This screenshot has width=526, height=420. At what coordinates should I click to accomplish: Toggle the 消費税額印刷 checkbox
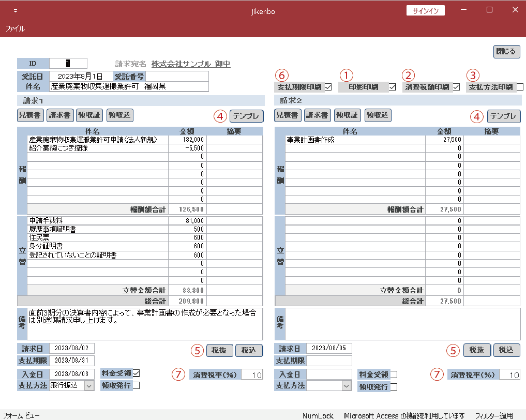click(456, 87)
